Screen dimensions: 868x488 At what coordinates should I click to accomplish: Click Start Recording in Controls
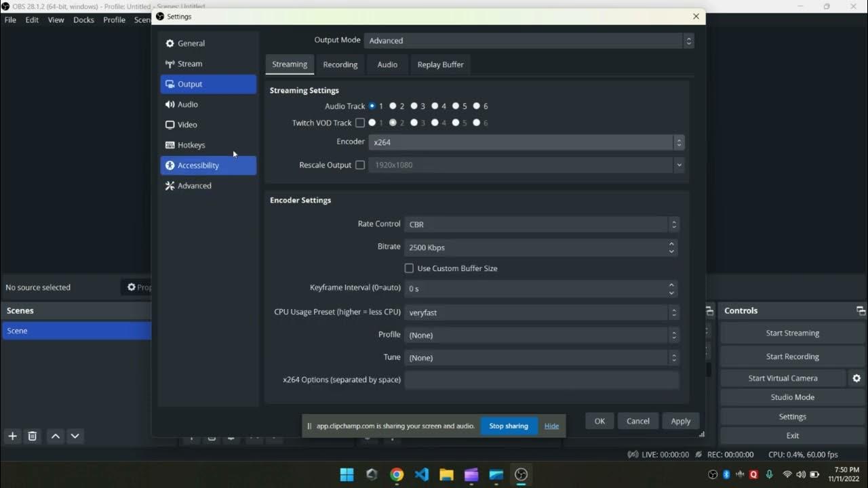[x=793, y=357]
